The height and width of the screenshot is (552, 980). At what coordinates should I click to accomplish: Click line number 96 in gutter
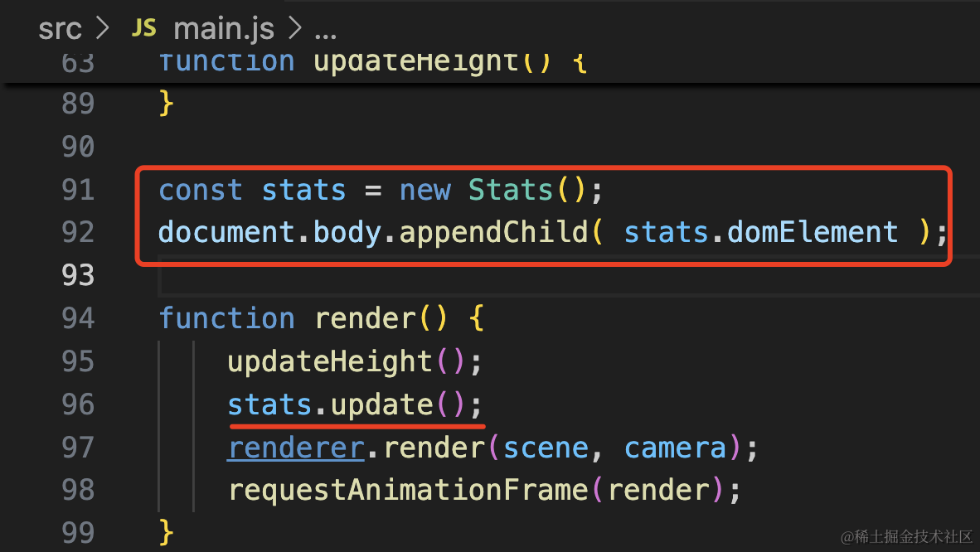point(78,404)
